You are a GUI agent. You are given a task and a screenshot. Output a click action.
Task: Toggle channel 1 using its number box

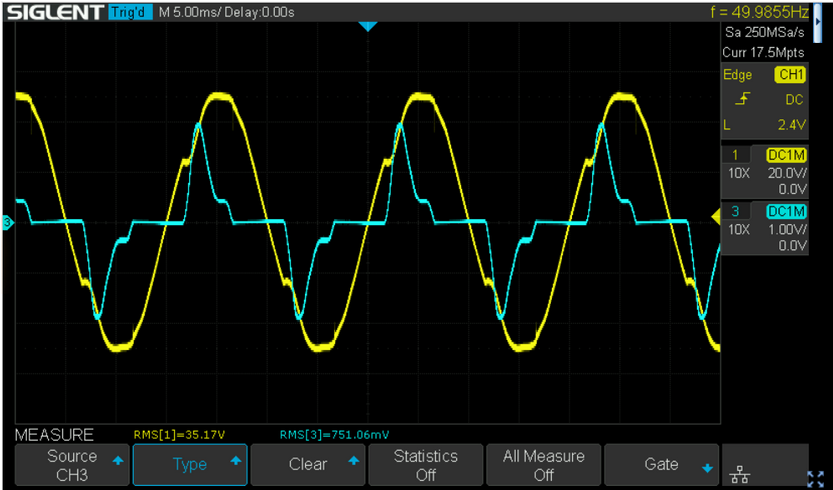point(736,155)
